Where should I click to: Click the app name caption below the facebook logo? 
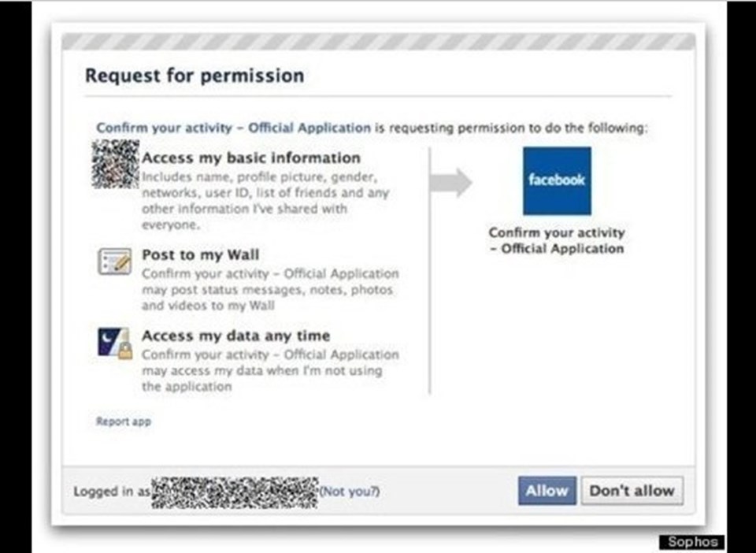tap(557, 240)
